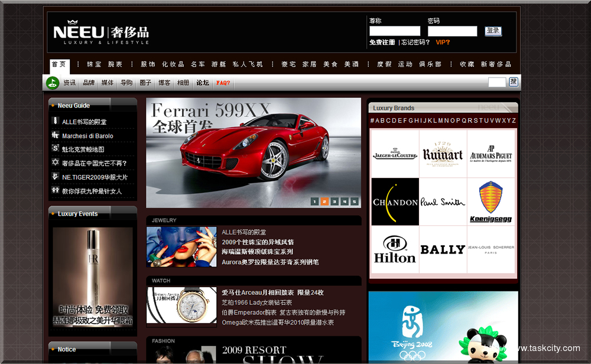The image size is (591, 364).
Task: Open the 论坛 menu item
Action: pos(203,83)
